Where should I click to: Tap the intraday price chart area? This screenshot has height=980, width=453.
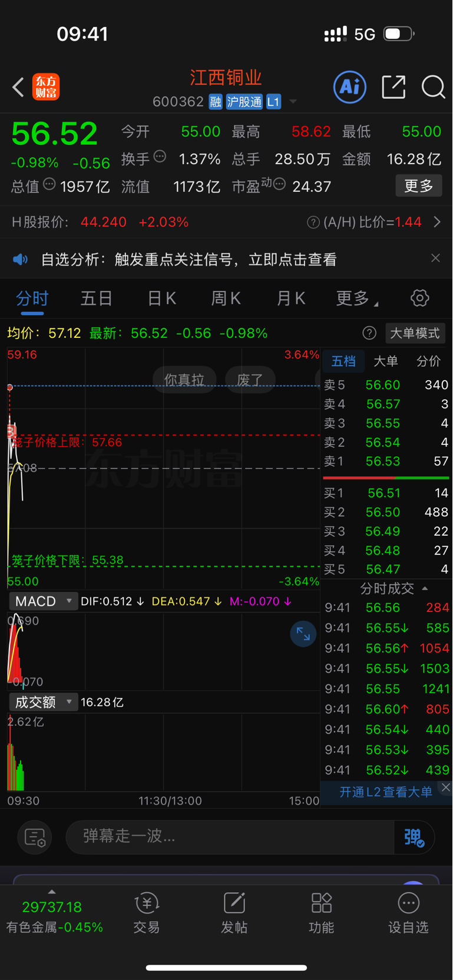pyautogui.click(x=163, y=468)
